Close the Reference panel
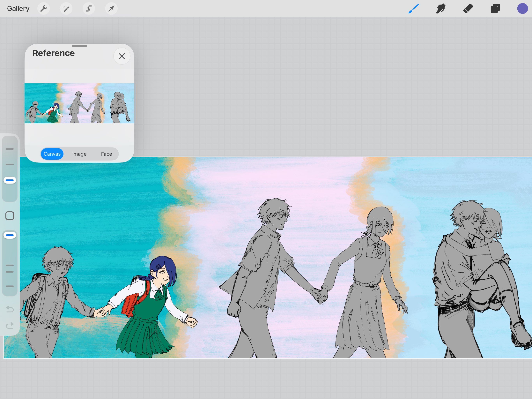Viewport: 532px width, 399px height. [x=122, y=56]
